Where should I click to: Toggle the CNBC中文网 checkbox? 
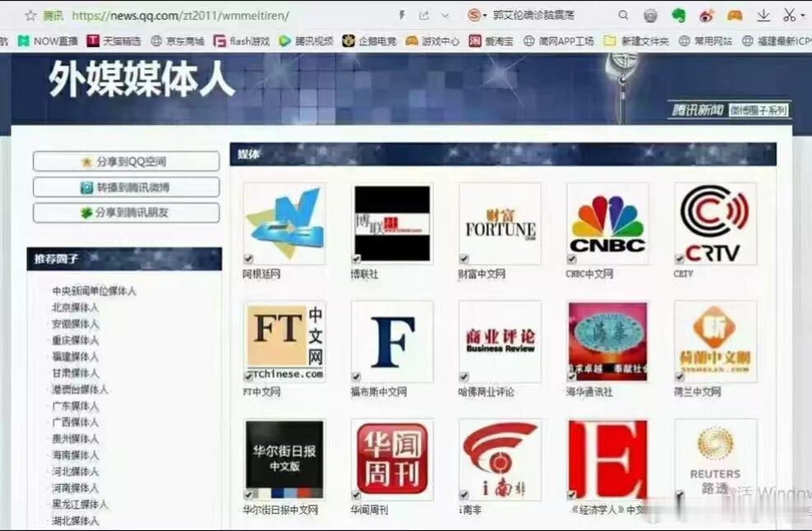pyautogui.click(x=572, y=258)
